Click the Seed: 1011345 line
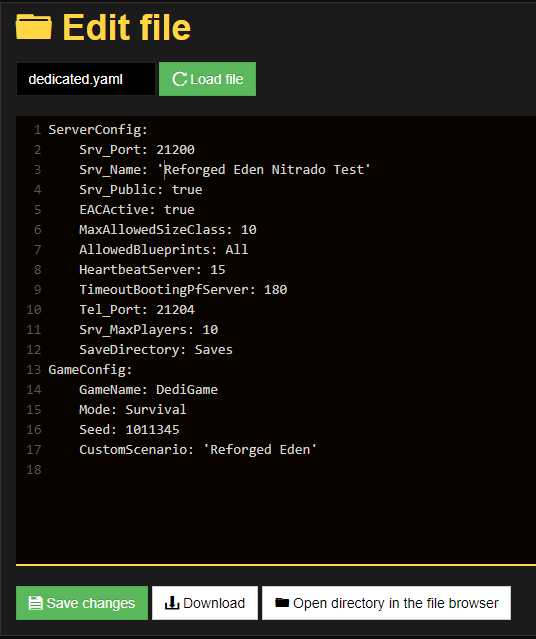The height and width of the screenshot is (639, 536). coord(129,429)
